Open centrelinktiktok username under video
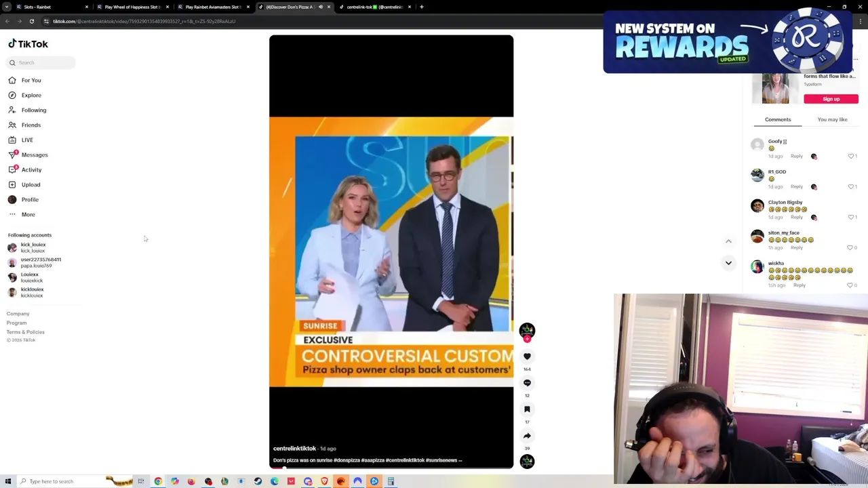 point(294,449)
